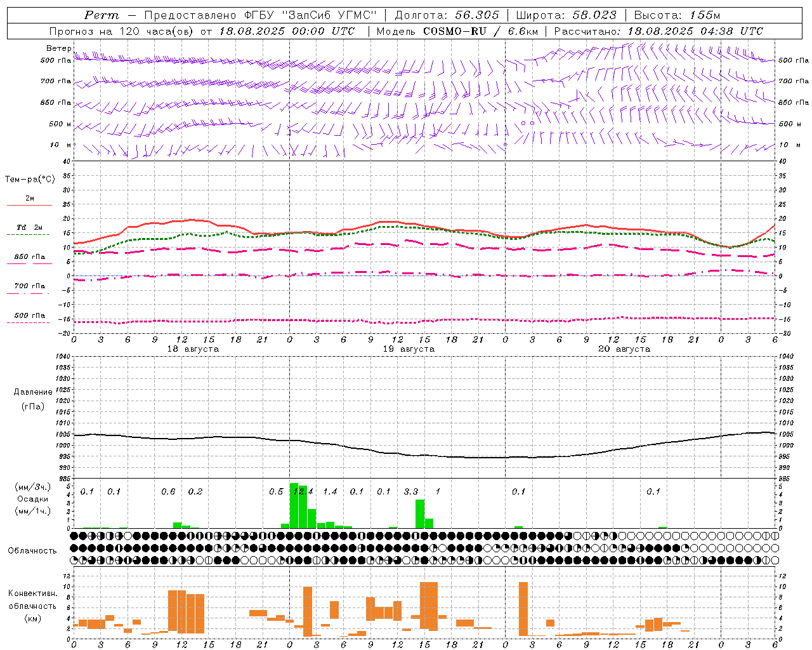Click the "(гПа)" unit under Давление

33,406
